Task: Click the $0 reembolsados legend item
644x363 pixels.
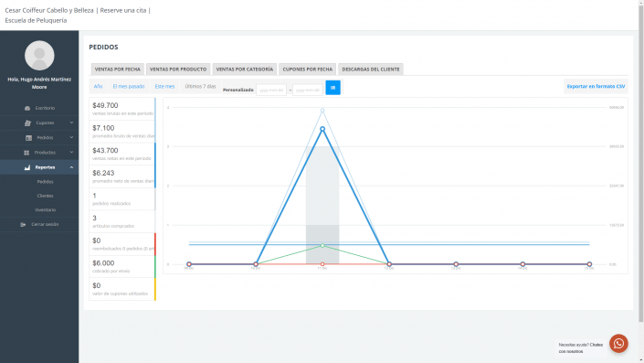Action: pyautogui.click(x=122, y=244)
